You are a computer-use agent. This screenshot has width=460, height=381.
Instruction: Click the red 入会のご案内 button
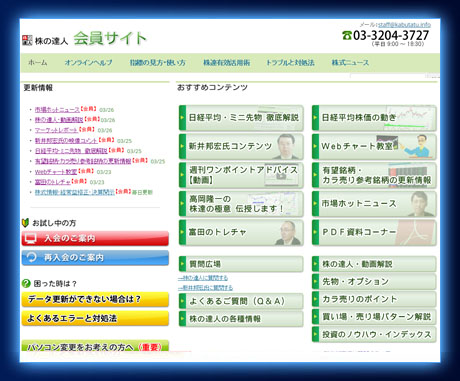click(95, 238)
